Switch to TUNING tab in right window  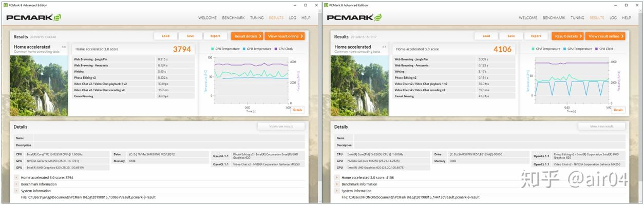[577, 18]
